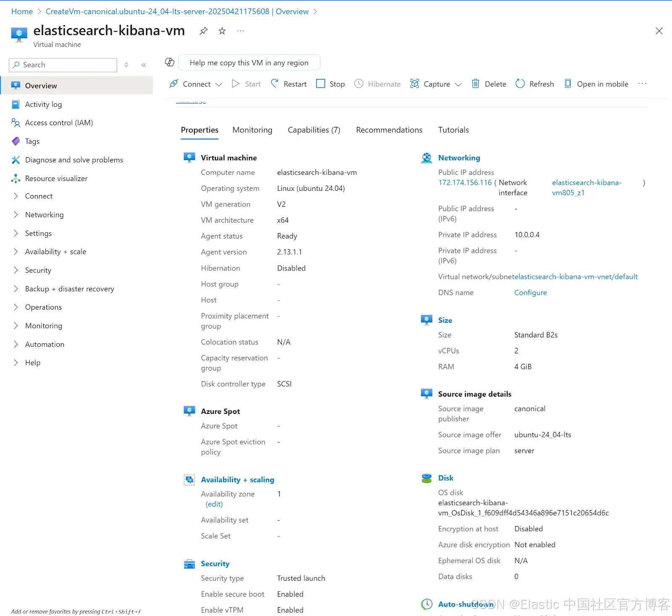This screenshot has height=616, width=672.
Task: Click Open in mobile
Action: [596, 84]
